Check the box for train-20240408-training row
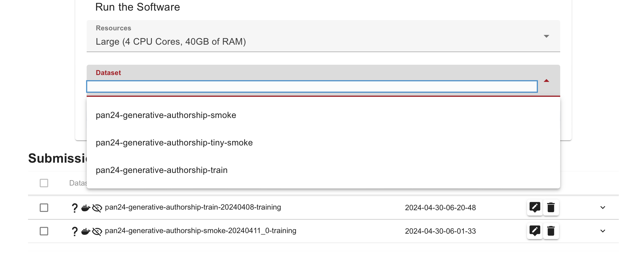Screen dimensions: 644x256 (44, 208)
